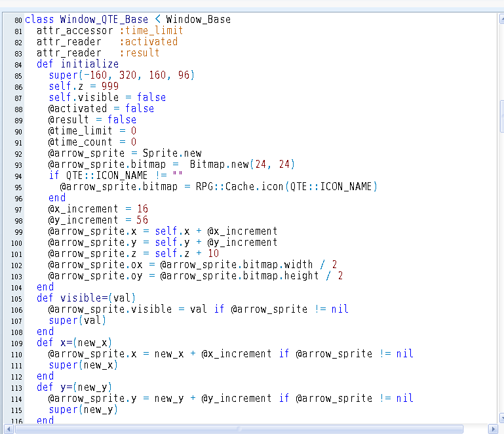Click 'super(new_y)' on line 115
504x434 pixels.
click(83, 410)
